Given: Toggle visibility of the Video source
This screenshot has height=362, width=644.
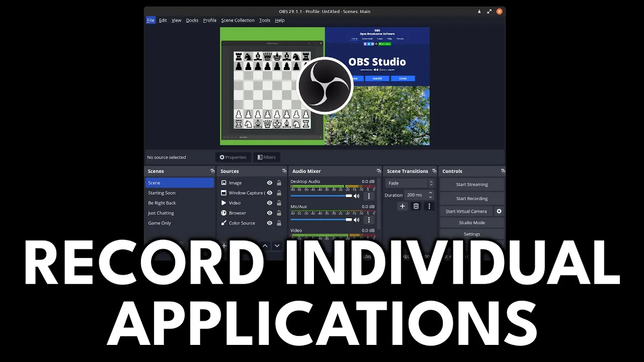Looking at the screenshot, I should pyautogui.click(x=270, y=203).
